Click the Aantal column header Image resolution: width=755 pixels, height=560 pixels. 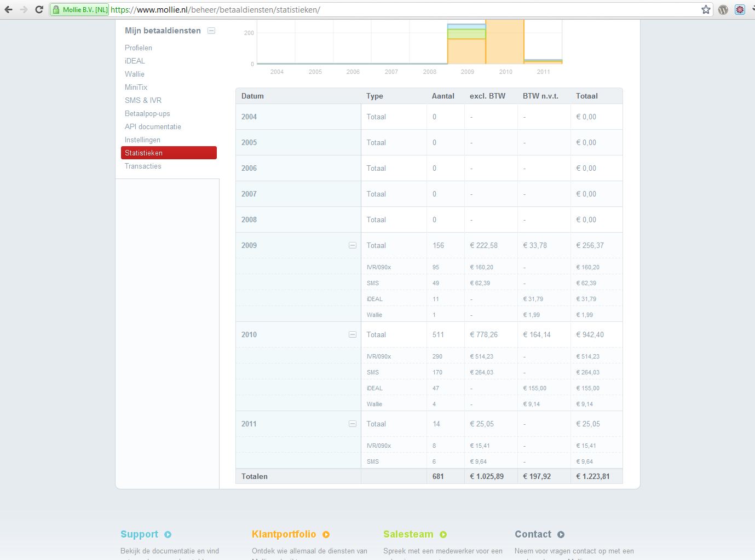(x=443, y=96)
